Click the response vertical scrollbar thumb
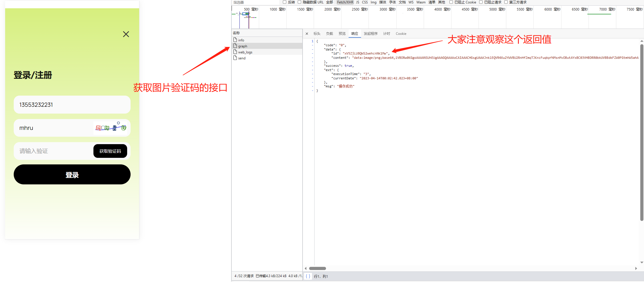 [x=642, y=132]
